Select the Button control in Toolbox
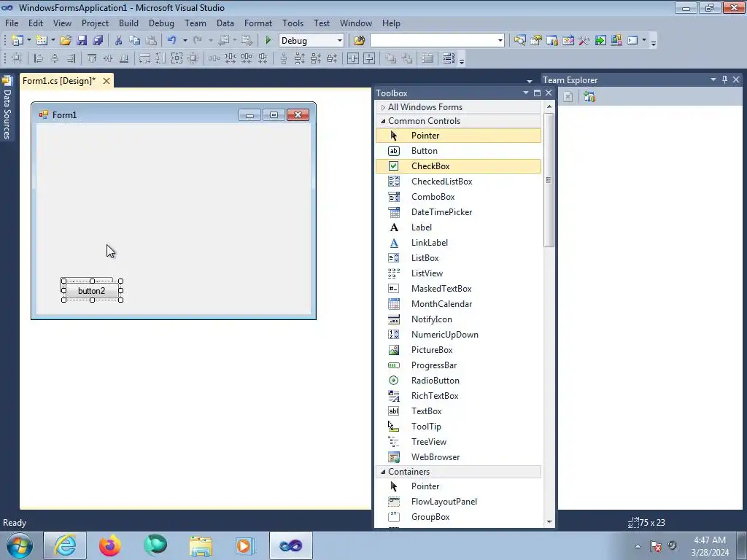 tap(458, 151)
